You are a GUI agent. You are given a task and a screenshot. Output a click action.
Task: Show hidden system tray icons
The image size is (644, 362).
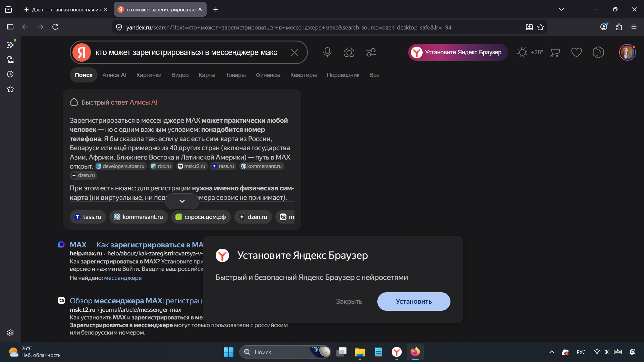pyautogui.click(x=551, y=352)
